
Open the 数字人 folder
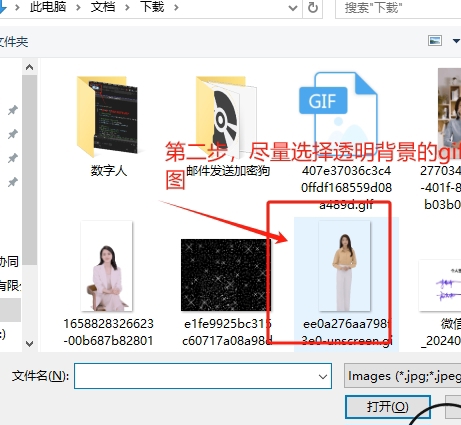coord(107,117)
